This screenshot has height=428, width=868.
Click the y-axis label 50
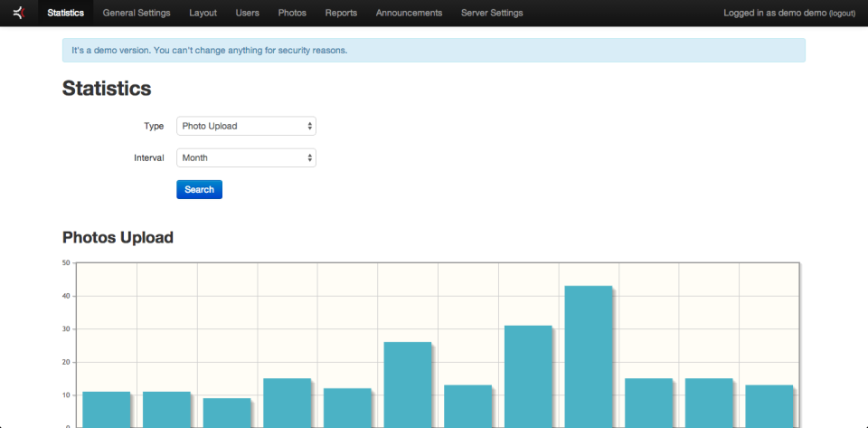coord(66,263)
